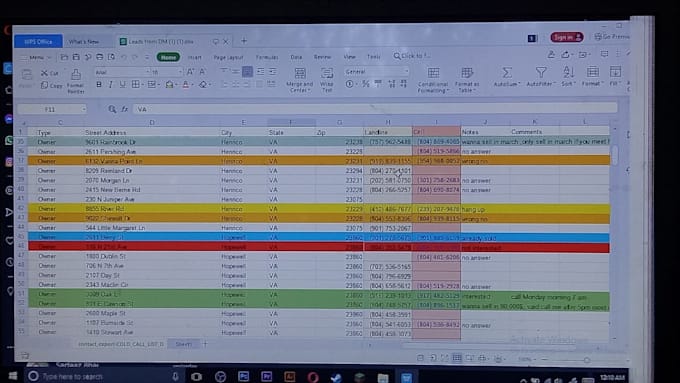680x383 pixels.
Task: Switch to the What's New tab
Action: coord(84,42)
